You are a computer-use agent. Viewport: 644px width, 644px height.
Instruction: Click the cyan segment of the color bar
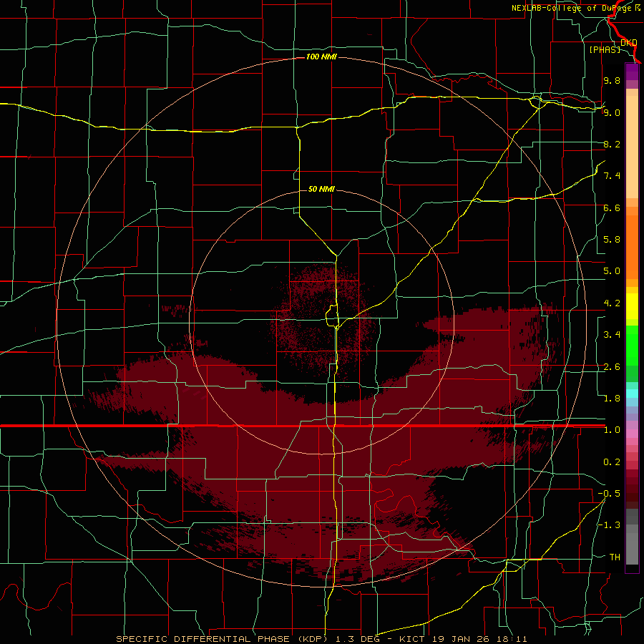(x=632, y=394)
